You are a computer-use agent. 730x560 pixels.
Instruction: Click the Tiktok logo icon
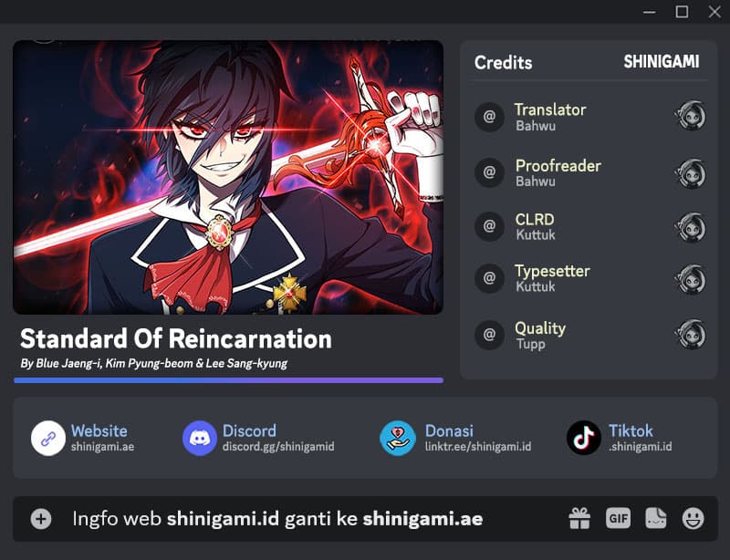tap(584, 438)
